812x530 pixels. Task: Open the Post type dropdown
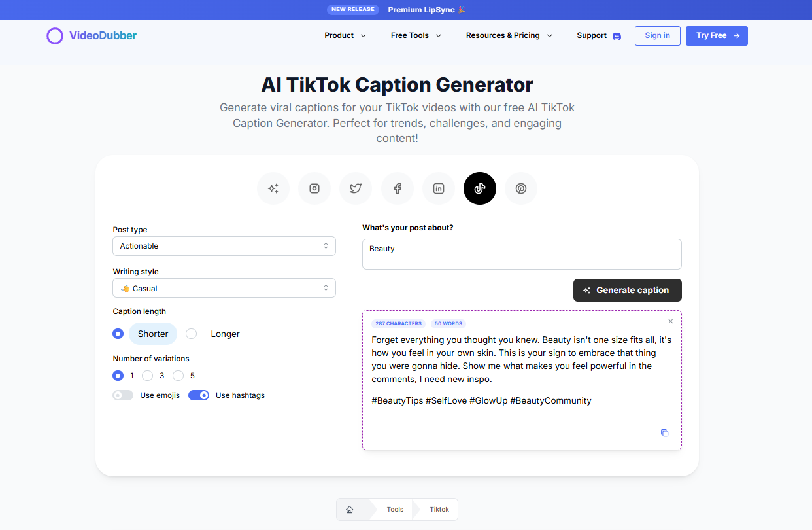tap(224, 246)
